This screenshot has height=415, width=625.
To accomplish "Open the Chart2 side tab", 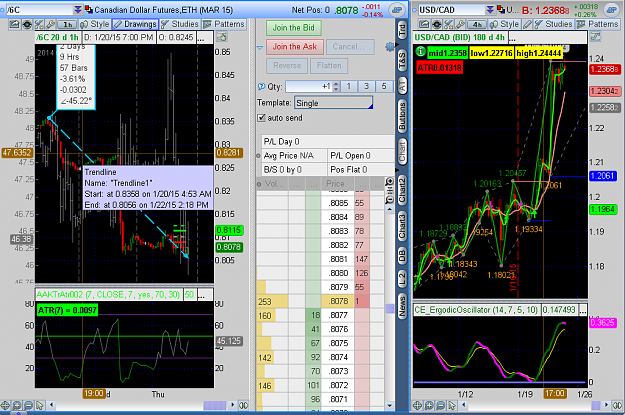I will 402,189.
